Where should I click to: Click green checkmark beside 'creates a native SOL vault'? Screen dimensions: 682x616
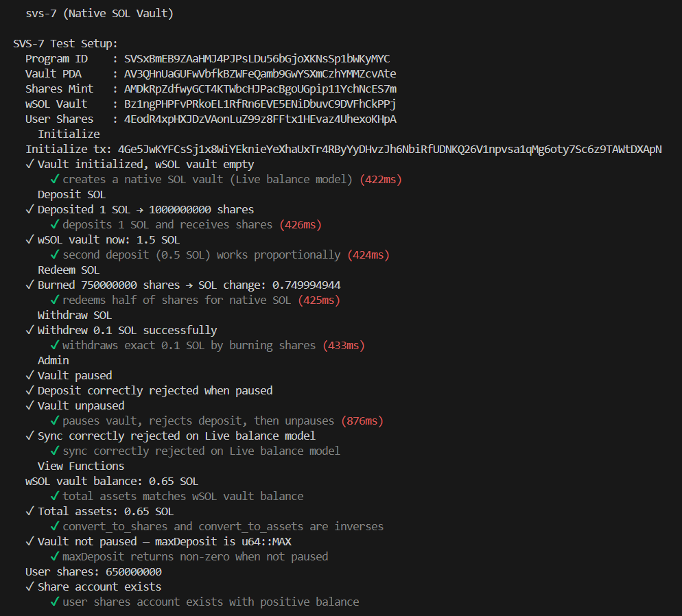tap(55, 179)
